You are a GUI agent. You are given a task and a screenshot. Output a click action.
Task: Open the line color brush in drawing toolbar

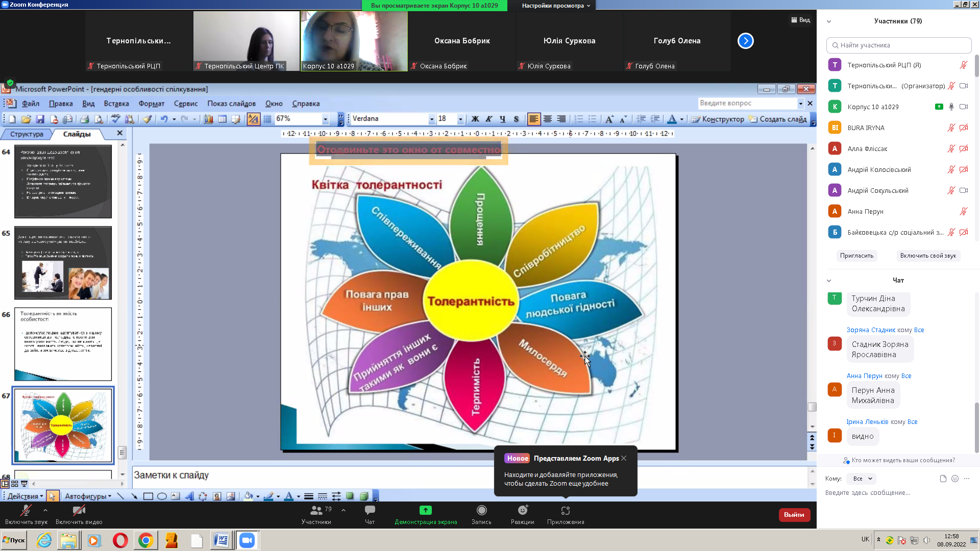(268, 496)
